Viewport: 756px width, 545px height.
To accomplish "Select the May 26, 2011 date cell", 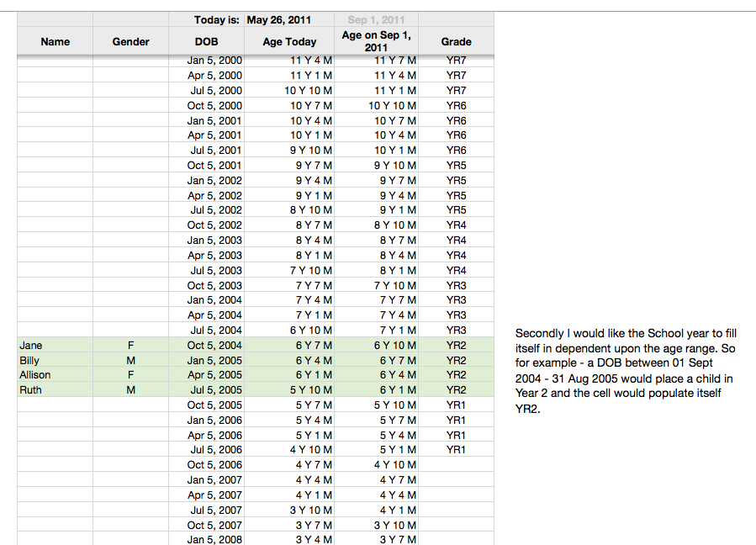I will [x=289, y=20].
